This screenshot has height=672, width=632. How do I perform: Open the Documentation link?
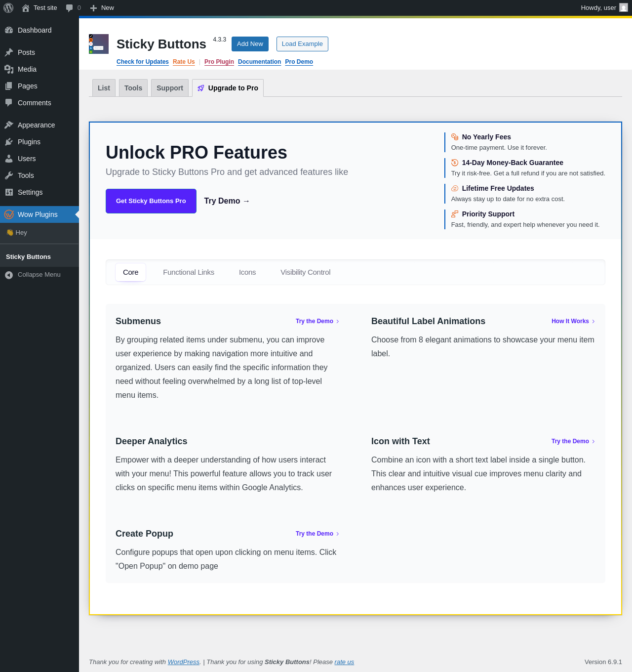259,62
